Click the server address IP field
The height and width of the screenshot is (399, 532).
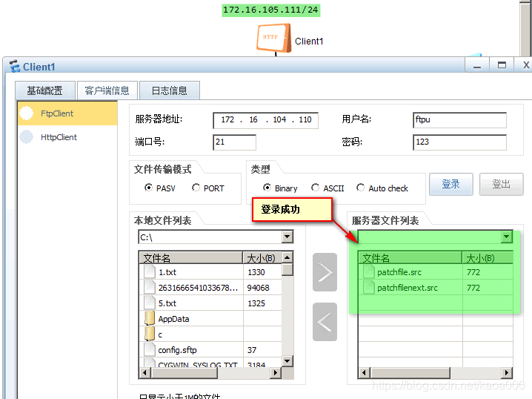(266, 120)
